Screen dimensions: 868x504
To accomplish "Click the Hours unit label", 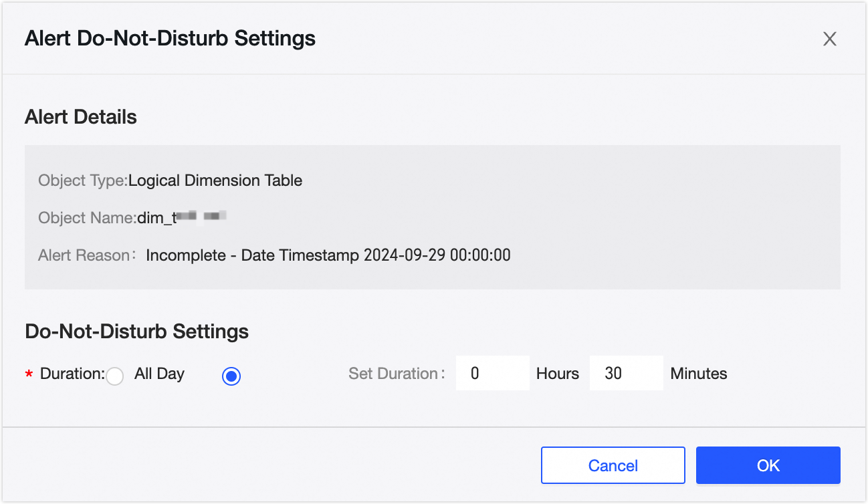I will click(558, 374).
